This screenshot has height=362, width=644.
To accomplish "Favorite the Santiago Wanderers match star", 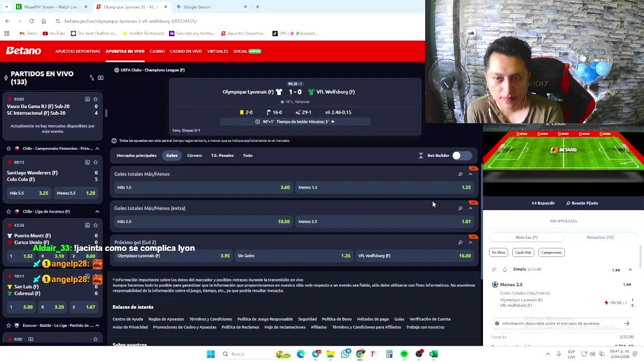I will tap(96, 162).
